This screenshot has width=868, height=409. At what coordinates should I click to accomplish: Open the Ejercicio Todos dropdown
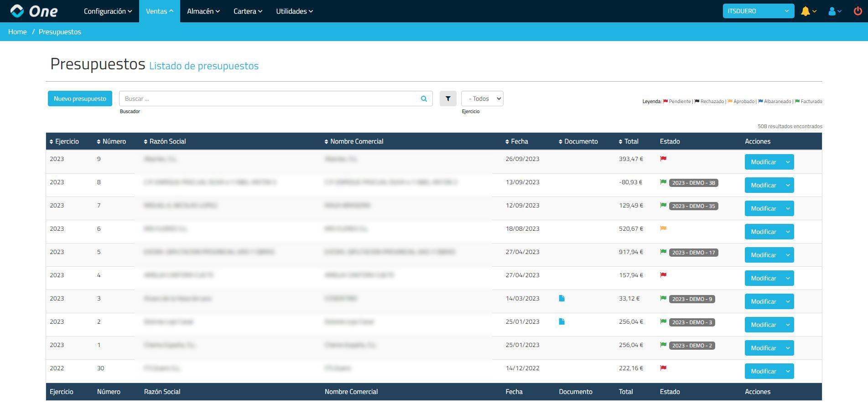pyautogui.click(x=482, y=98)
